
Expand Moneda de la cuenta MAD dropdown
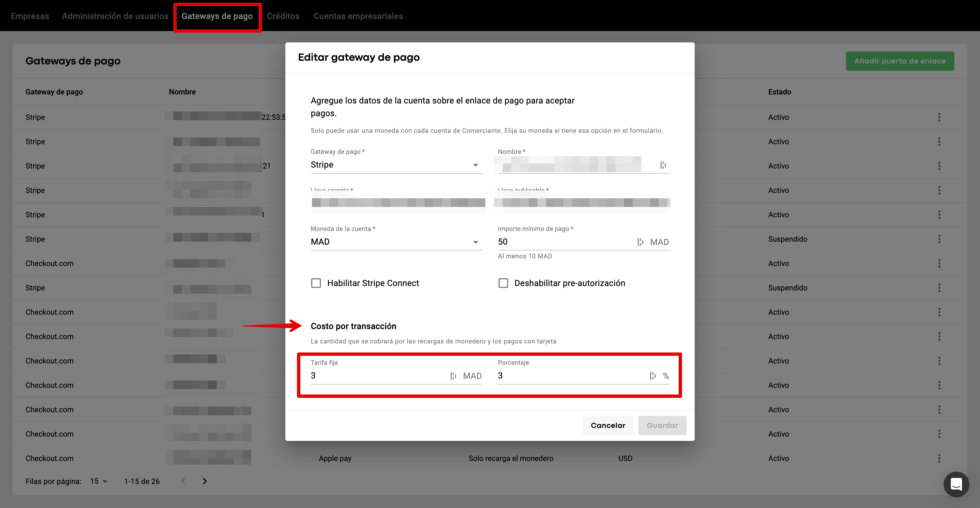pyautogui.click(x=396, y=242)
